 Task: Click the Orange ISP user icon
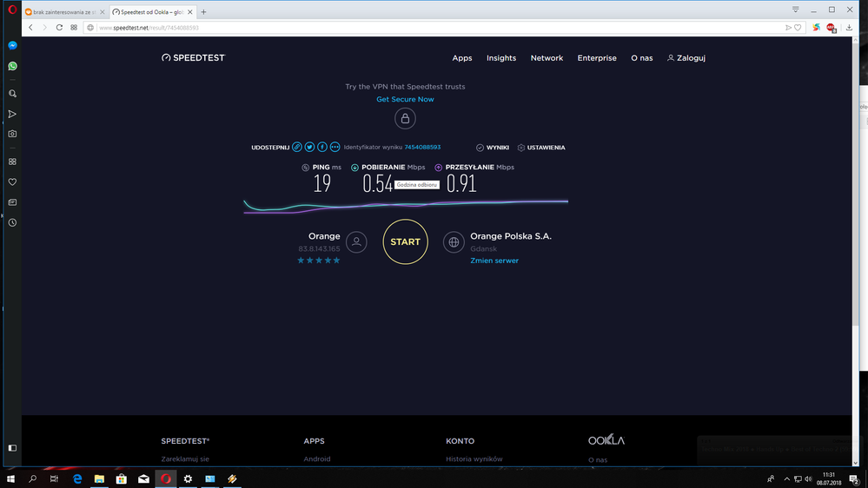(x=356, y=241)
